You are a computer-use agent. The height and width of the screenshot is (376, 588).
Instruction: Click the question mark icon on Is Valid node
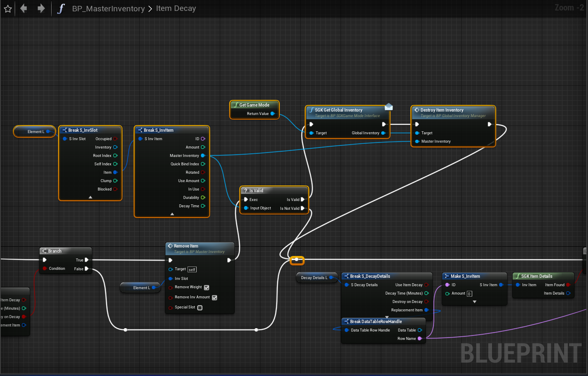[x=246, y=191]
